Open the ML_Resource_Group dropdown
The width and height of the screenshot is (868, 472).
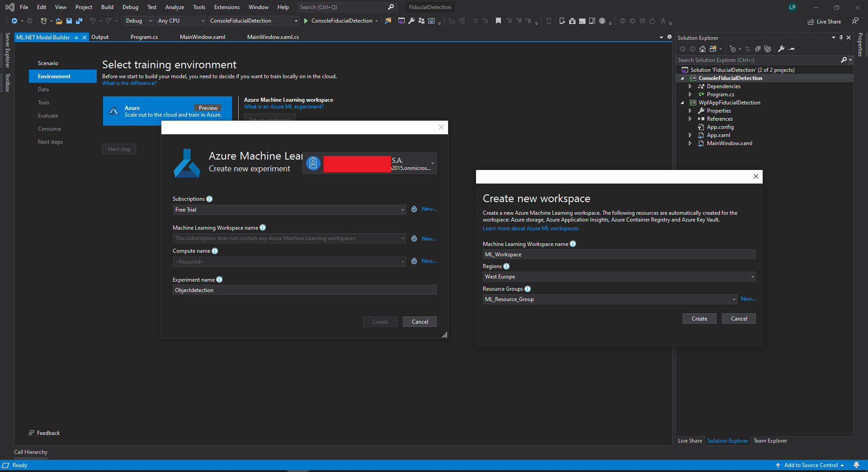[610, 299]
